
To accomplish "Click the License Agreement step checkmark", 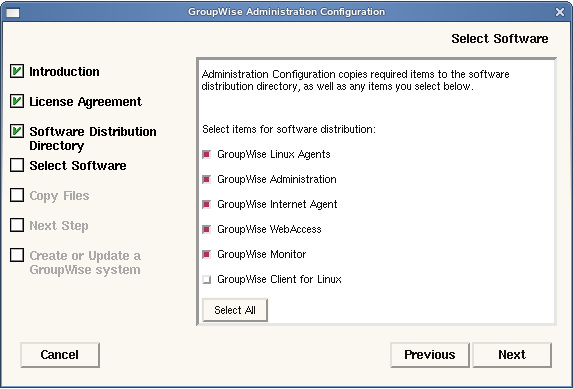I will (17, 101).
